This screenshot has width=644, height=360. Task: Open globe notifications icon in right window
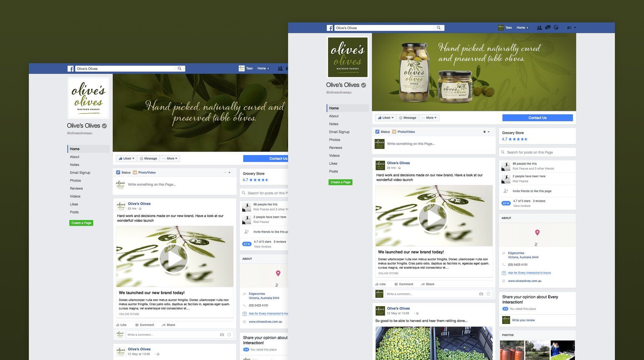point(556,28)
